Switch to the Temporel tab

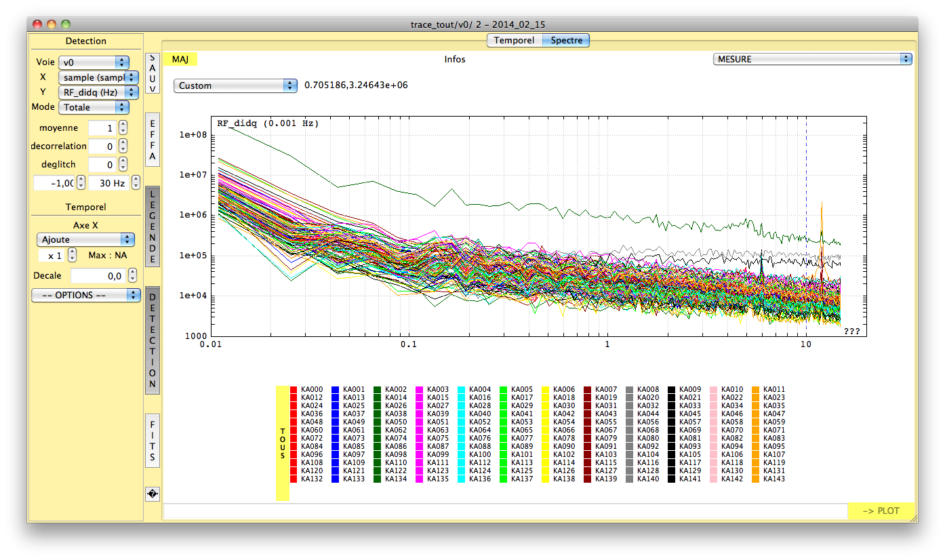[x=514, y=41]
